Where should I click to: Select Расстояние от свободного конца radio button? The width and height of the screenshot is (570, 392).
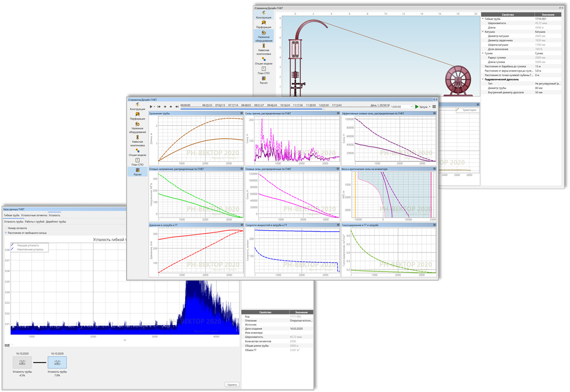[x=6, y=233]
